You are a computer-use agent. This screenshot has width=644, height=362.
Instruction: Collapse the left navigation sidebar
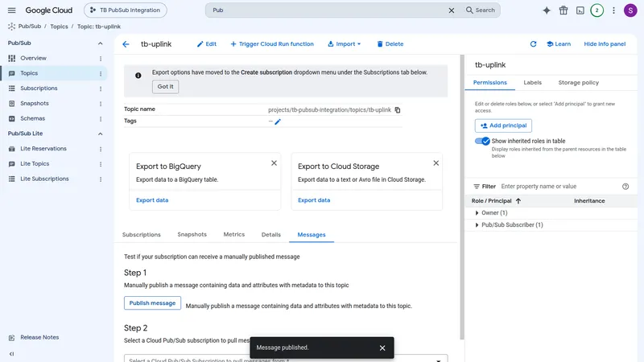pos(11,354)
